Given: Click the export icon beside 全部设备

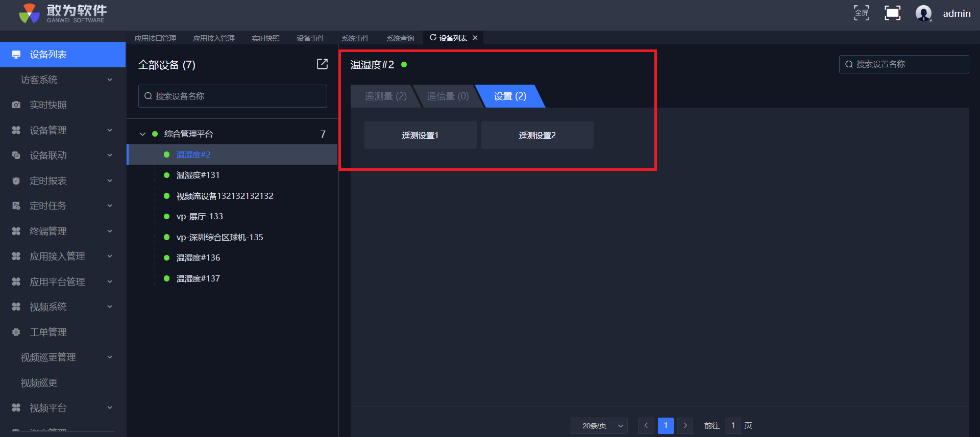Looking at the screenshot, I should click(x=322, y=64).
